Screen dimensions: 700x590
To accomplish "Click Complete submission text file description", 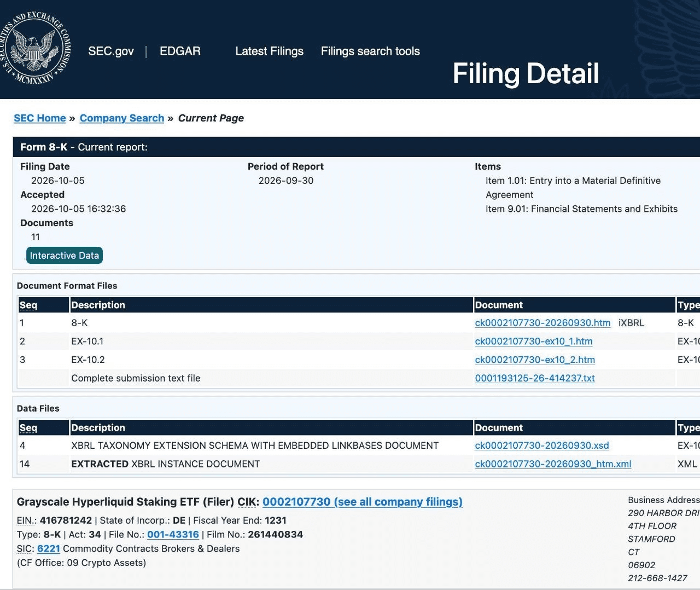I will pyautogui.click(x=136, y=378).
